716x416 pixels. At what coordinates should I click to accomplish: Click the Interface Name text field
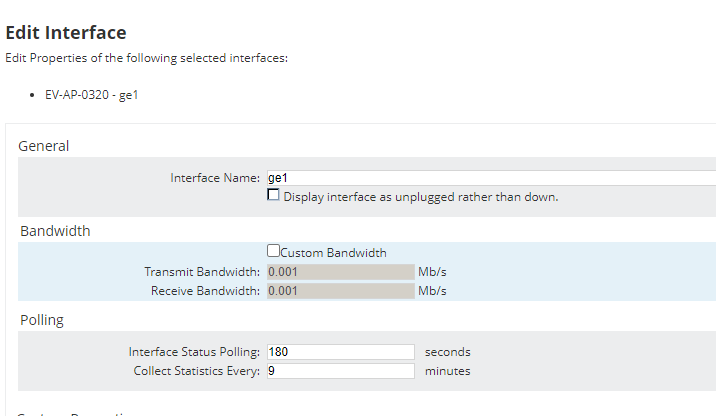coord(490,178)
